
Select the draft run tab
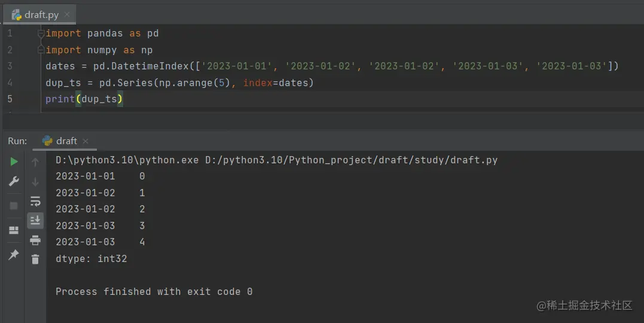tap(66, 141)
